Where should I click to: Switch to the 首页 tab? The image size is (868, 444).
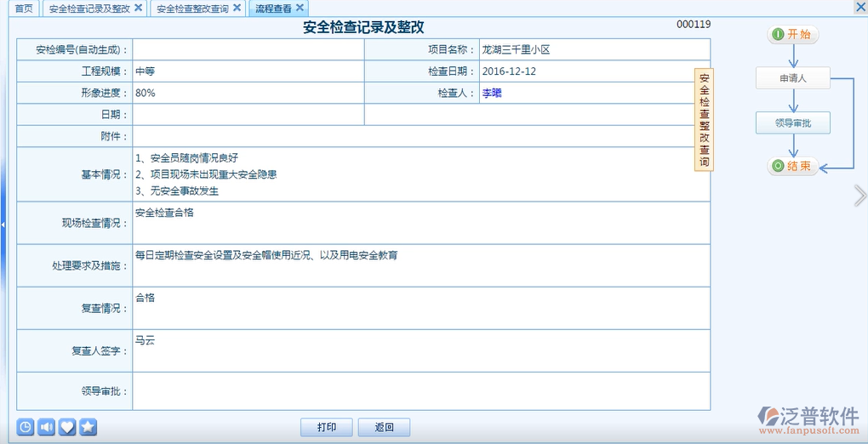pos(24,9)
